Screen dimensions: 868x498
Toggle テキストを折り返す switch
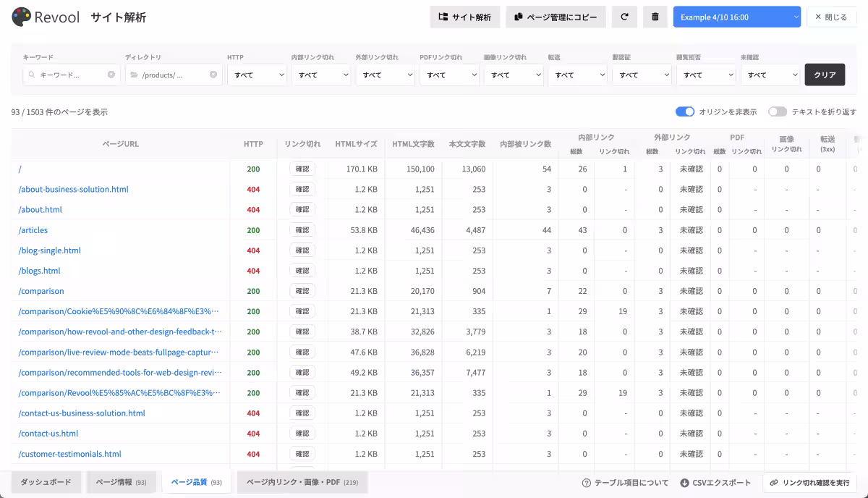pyautogui.click(x=778, y=111)
